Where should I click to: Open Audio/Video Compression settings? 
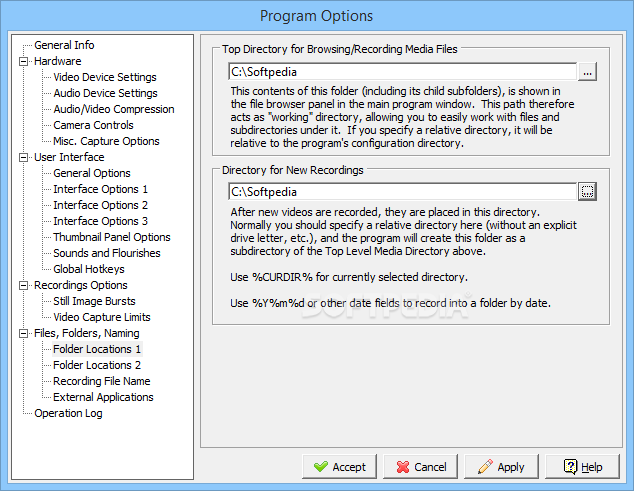(x=114, y=109)
